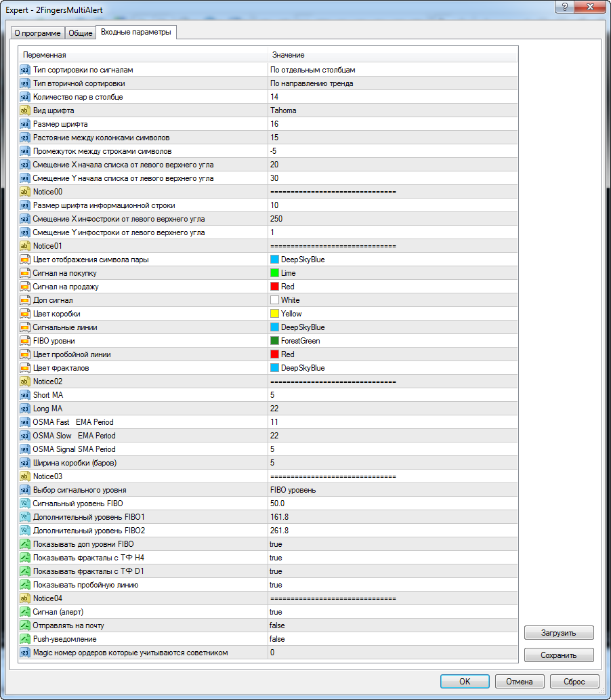The image size is (611, 700).
Task: Open the ForestGreen value for 'FIBO уровни'
Action: pyautogui.click(x=393, y=341)
